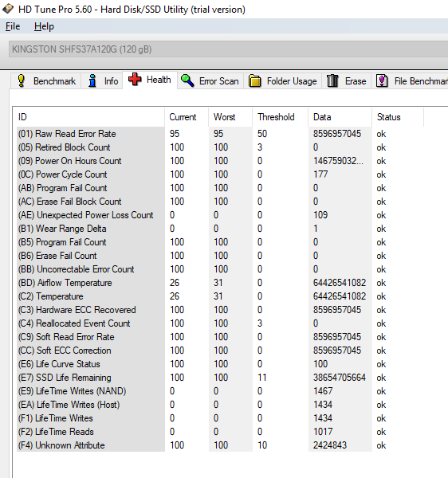This screenshot has height=478, width=448.
Task: Click the yellow Folder Usage icon
Action: tap(254, 81)
